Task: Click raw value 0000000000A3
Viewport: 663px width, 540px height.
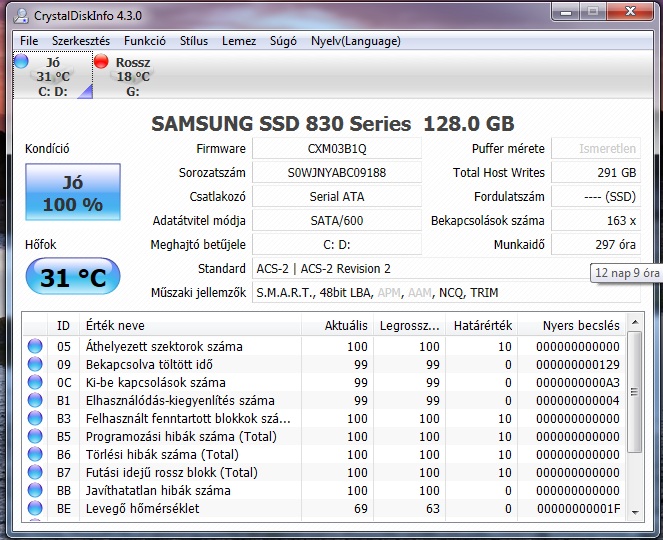Action: coord(578,382)
